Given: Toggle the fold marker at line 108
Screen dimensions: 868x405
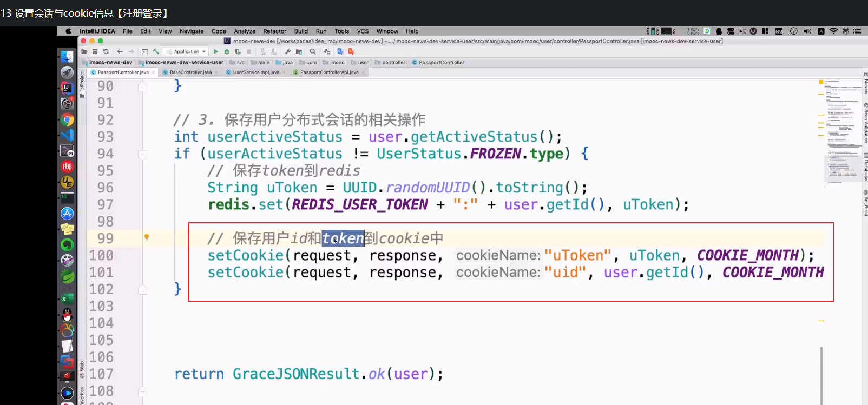Looking at the screenshot, I should [x=143, y=391].
